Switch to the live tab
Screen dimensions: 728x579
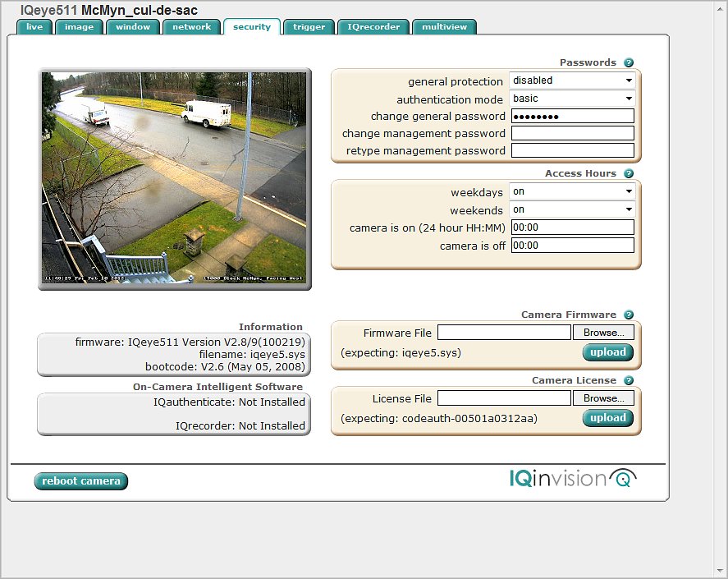click(x=34, y=27)
